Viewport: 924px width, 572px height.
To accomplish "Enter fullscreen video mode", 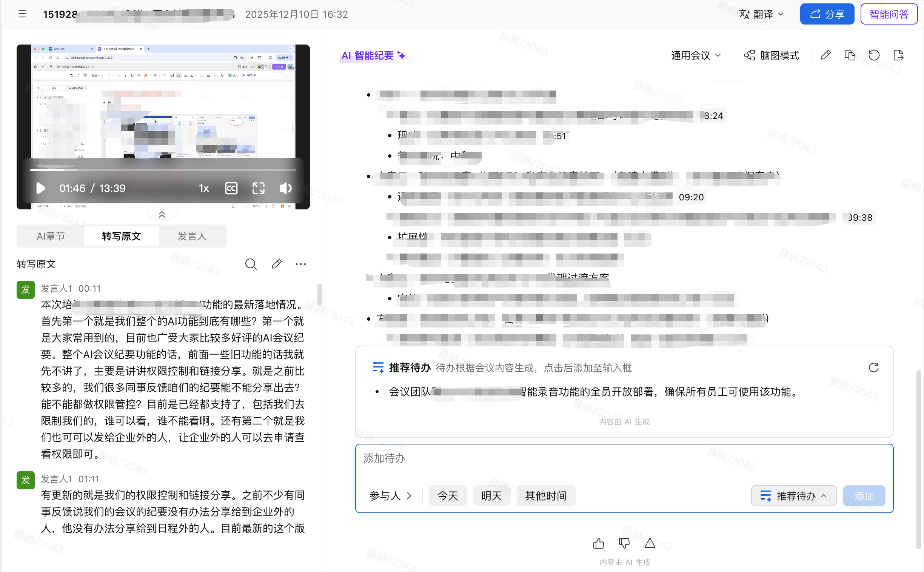I will tap(259, 188).
